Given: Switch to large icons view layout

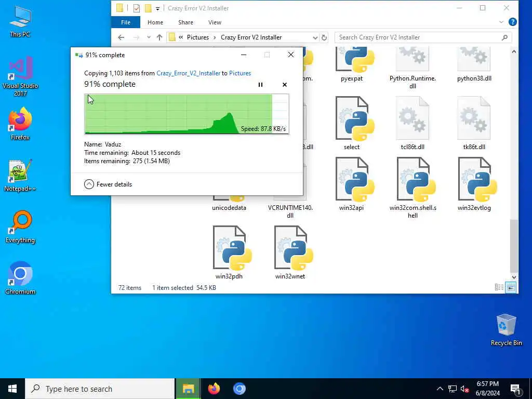Looking at the screenshot, I should [511, 287].
